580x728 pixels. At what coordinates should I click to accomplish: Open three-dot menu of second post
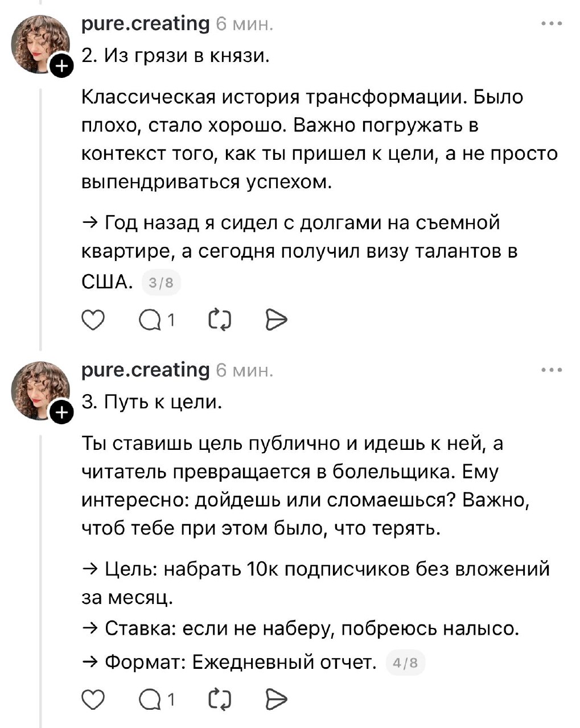(552, 370)
